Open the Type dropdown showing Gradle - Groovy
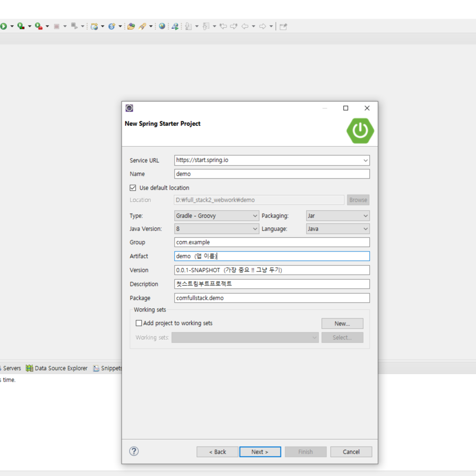Viewport: 476px width, 476px height. click(216, 216)
